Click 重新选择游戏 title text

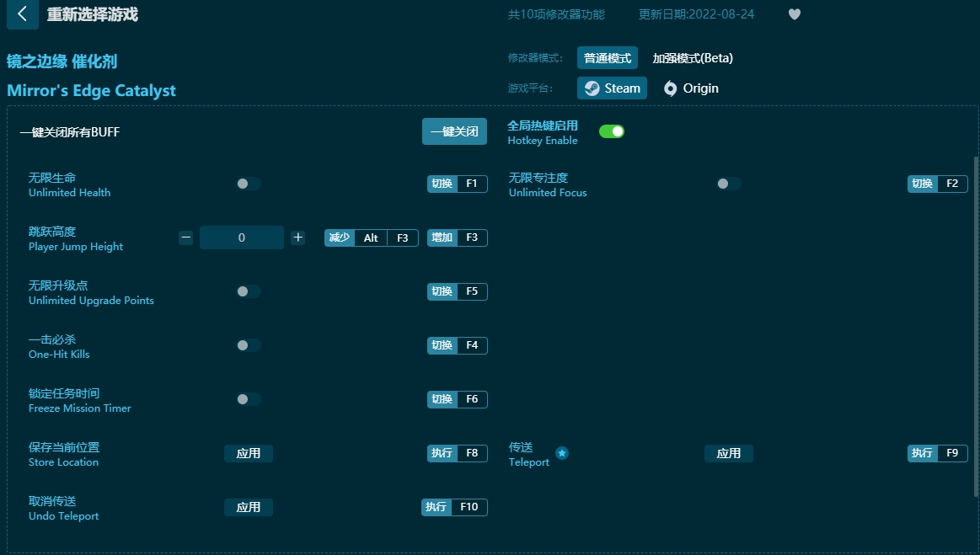[93, 14]
